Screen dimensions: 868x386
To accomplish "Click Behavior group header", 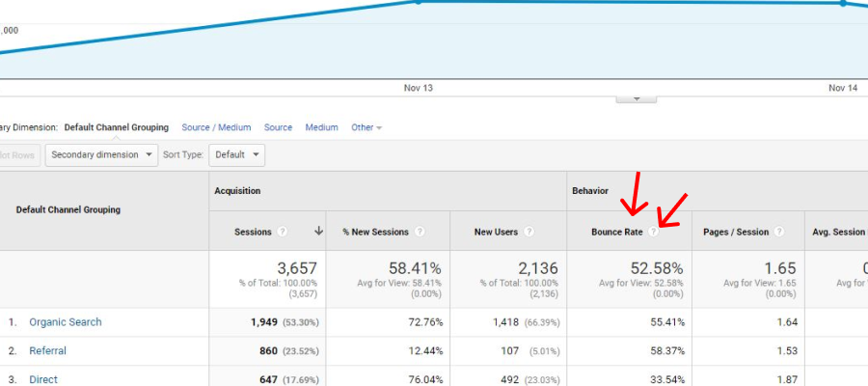I will (x=590, y=190).
